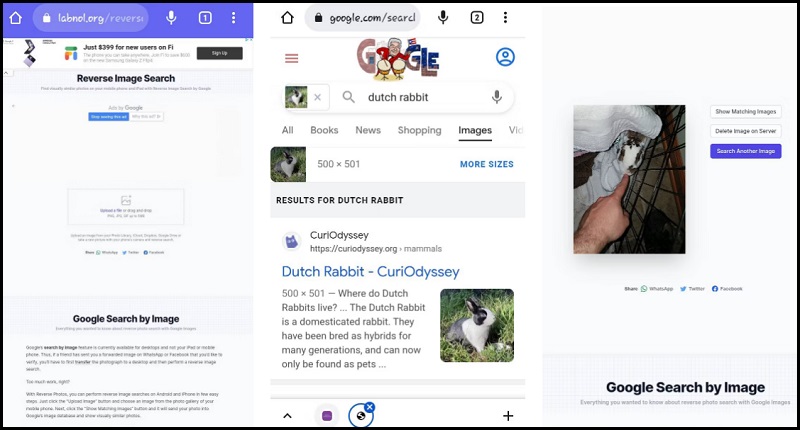Open three-dot menu in labnol.org browser
800x430 pixels.
click(237, 18)
